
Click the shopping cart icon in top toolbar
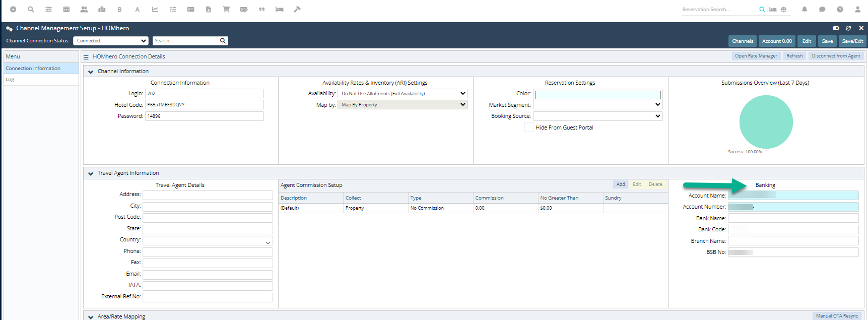tap(226, 10)
